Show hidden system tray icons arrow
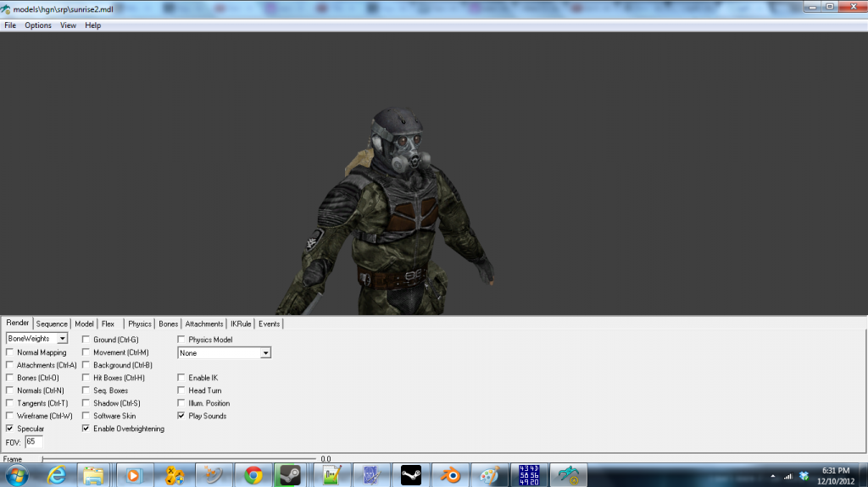The width and height of the screenshot is (868, 487). pos(773,476)
